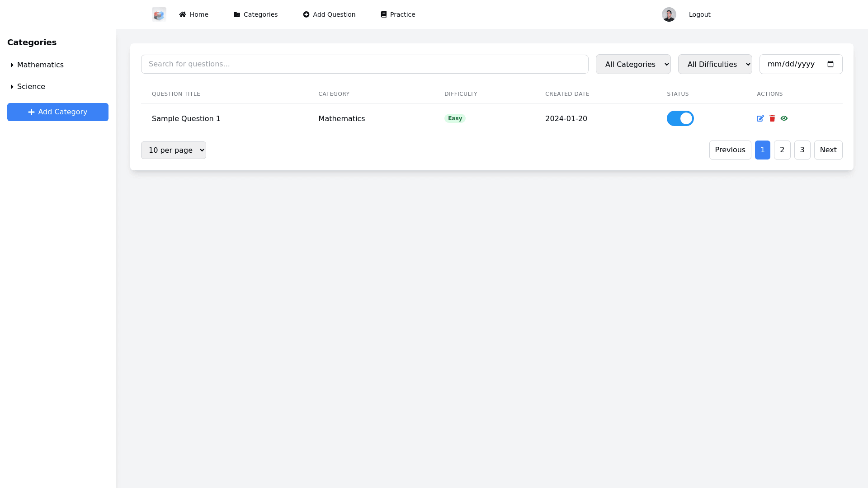
Task: Toggle the Sample Question 1 status switch
Action: [x=680, y=118]
